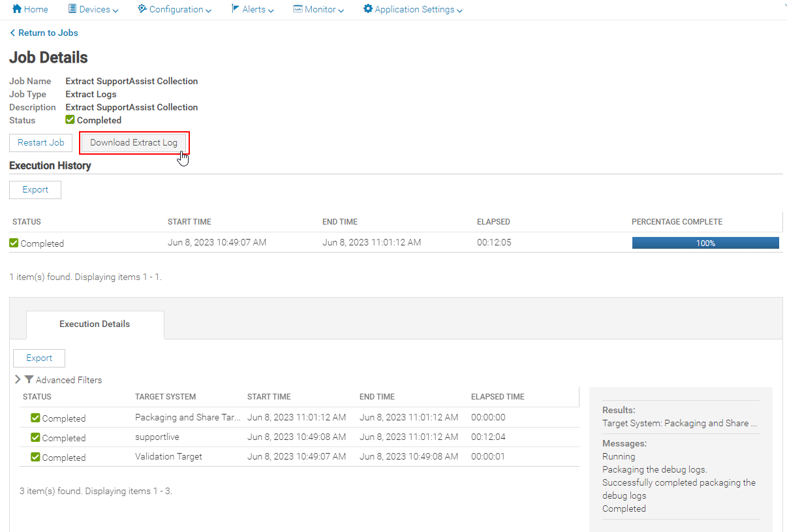The width and height of the screenshot is (787, 532).
Task: Click the Application Settings gear icon
Action: click(367, 9)
